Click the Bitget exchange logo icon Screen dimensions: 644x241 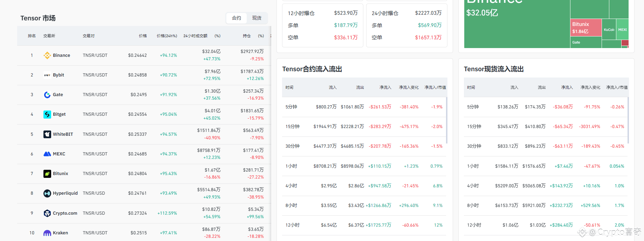pos(47,114)
